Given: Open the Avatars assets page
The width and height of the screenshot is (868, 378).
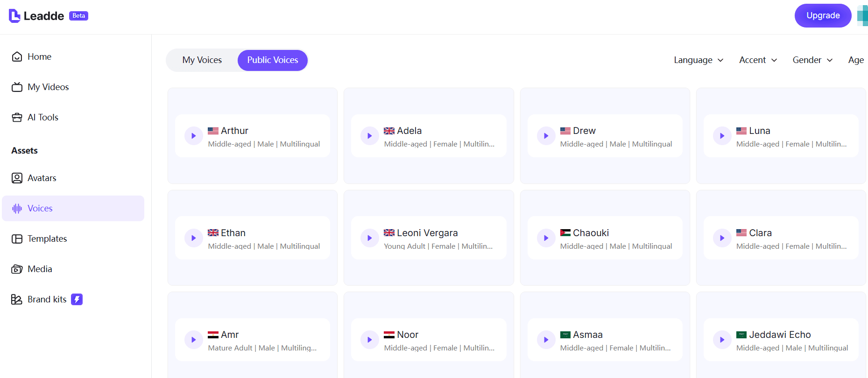Looking at the screenshot, I should [x=42, y=178].
